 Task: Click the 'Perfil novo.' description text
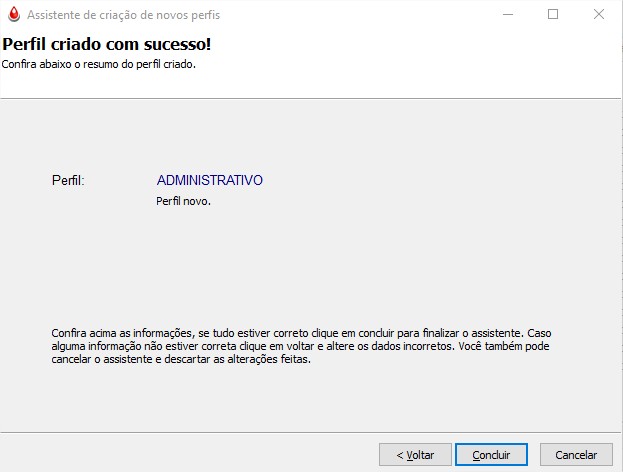(x=183, y=201)
